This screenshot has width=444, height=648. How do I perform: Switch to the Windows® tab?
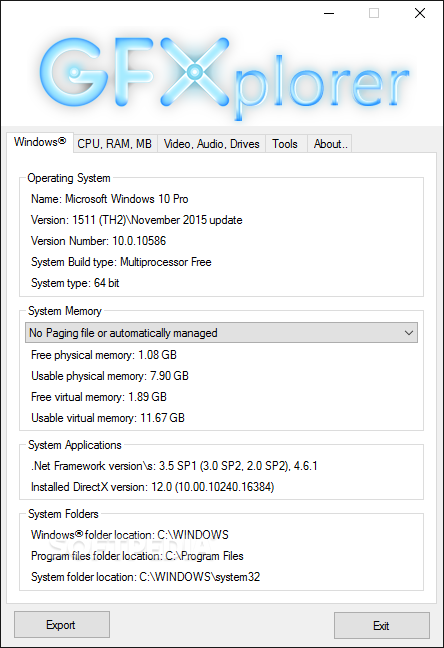[x=40, y=143]
